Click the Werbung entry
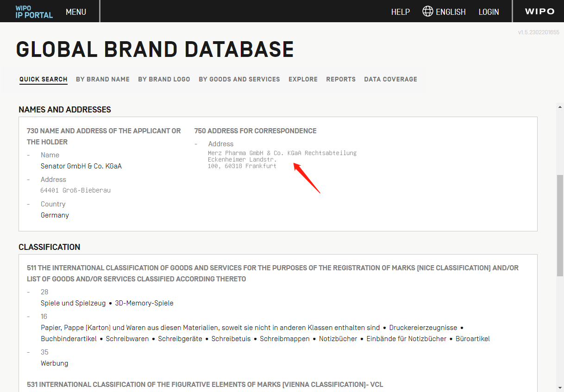 55,363
